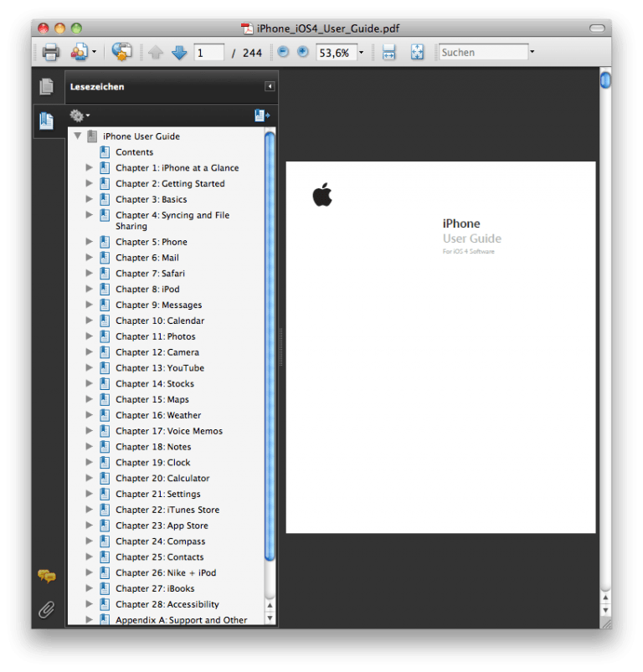
Task: Open the attachments paperclip icon
Action: (46, 609)
